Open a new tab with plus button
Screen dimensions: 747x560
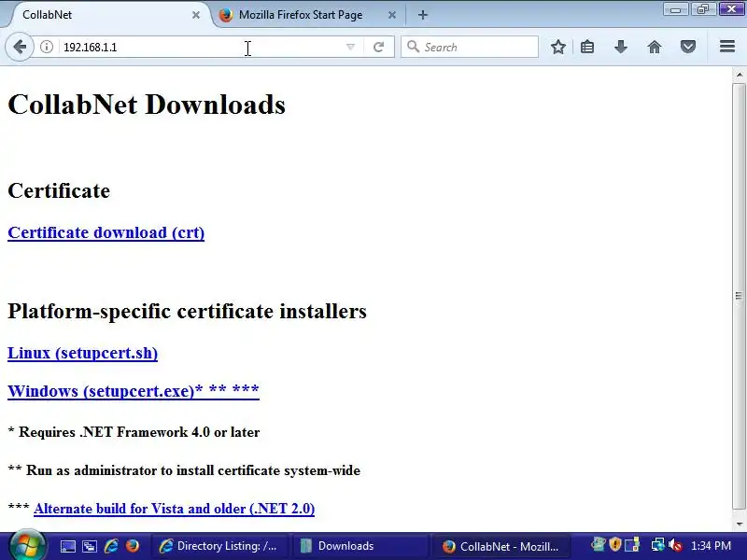click(423, 15)
